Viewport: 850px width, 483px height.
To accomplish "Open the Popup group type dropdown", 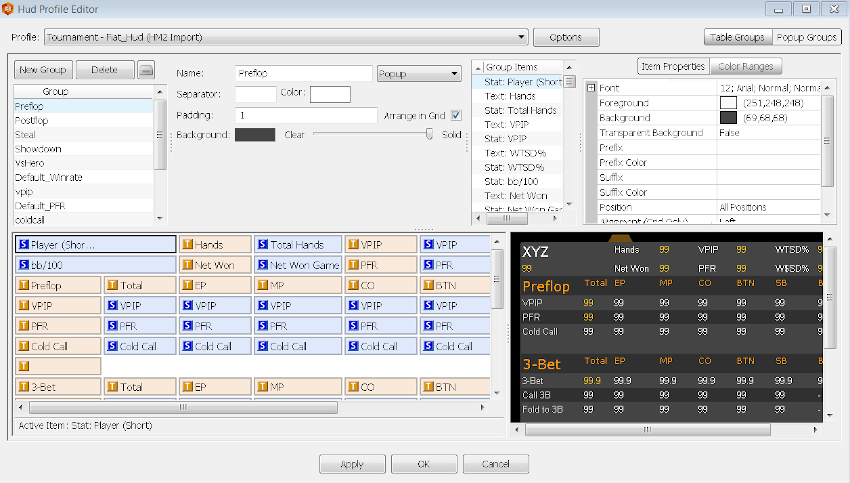I will 418,73.
